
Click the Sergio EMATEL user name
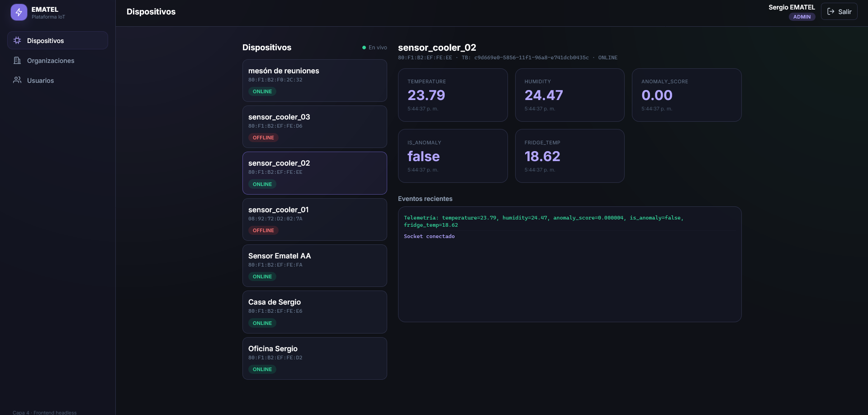coord(792,7)
